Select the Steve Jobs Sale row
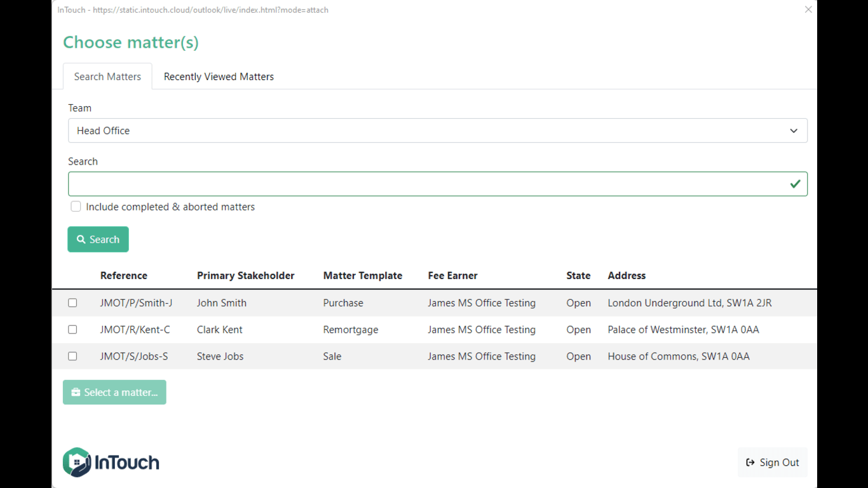Viewport: 868px width, 488px height. 332,356
